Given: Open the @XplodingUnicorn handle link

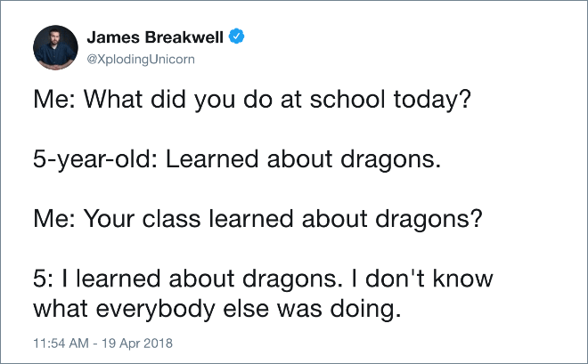Looking at the screenshot, I should 141,59.
